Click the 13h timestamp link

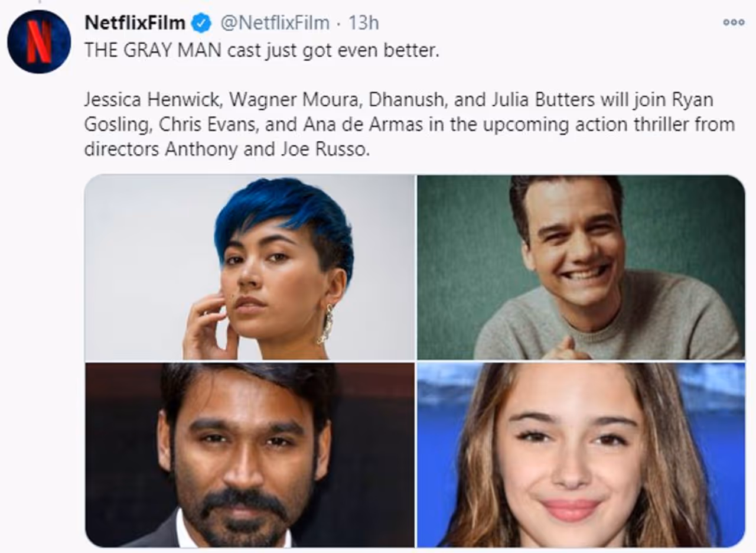pyautogui.click(x=363, y=23)
